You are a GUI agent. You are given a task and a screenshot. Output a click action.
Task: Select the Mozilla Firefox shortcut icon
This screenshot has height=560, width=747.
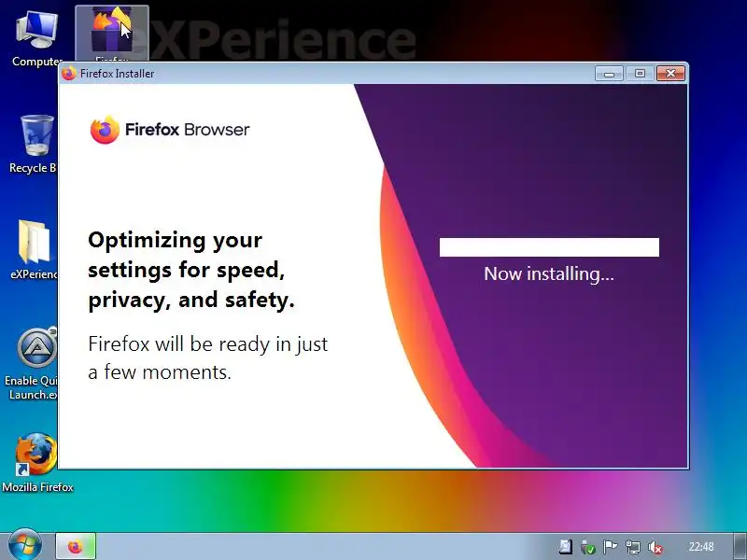[37, 462]
